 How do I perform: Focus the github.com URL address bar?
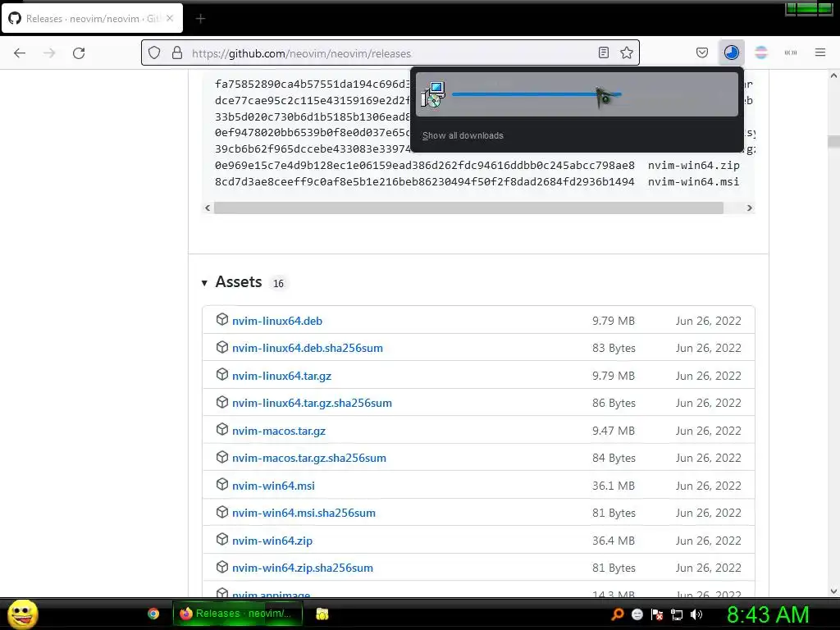(390, 53)
